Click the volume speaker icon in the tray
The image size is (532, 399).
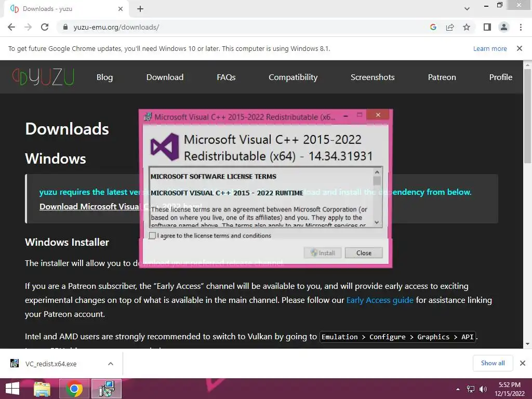[x=483, y=389]
